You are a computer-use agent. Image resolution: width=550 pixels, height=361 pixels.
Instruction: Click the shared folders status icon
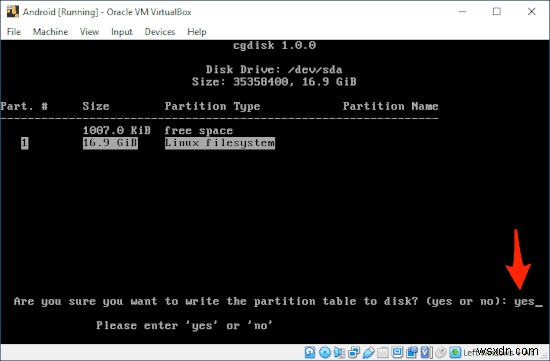(x=383, y=352)
